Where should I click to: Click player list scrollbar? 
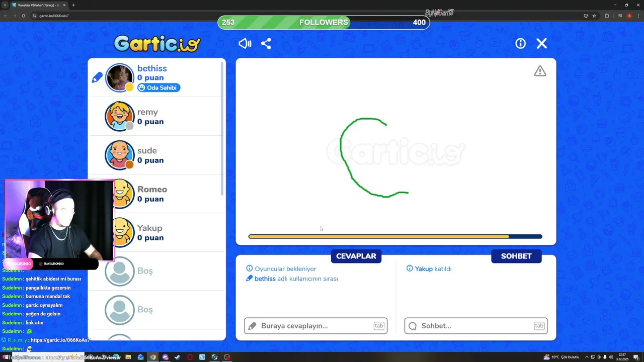coord(222,128)
